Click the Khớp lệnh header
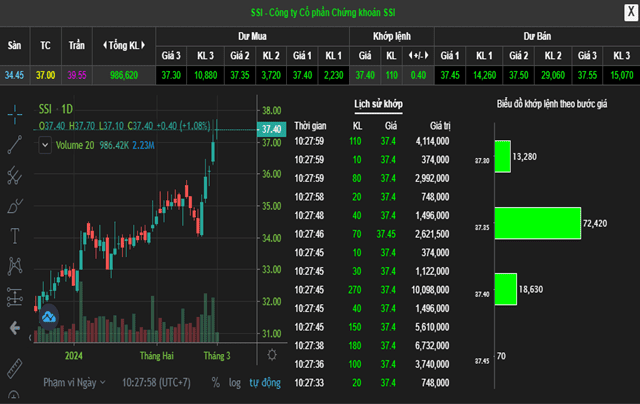Image resolution: width=640 pixels, height=404 pixels. point(392,36)
